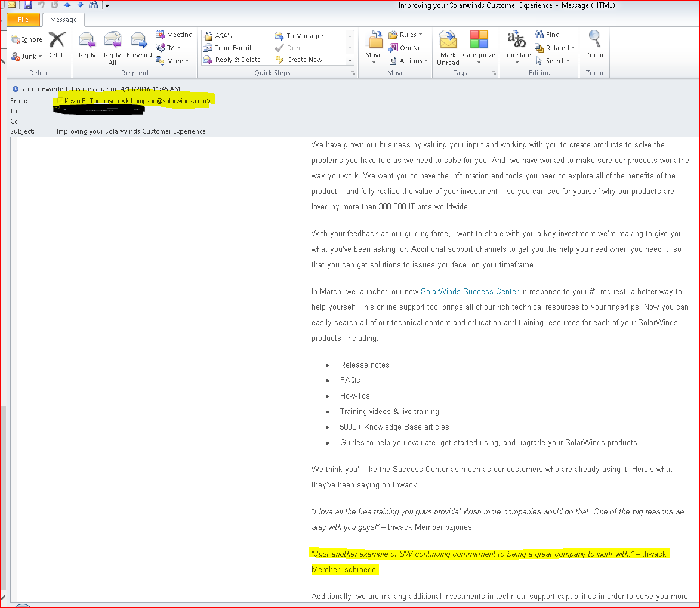
Task: Click Find in the Editing group
Action: 547,35
